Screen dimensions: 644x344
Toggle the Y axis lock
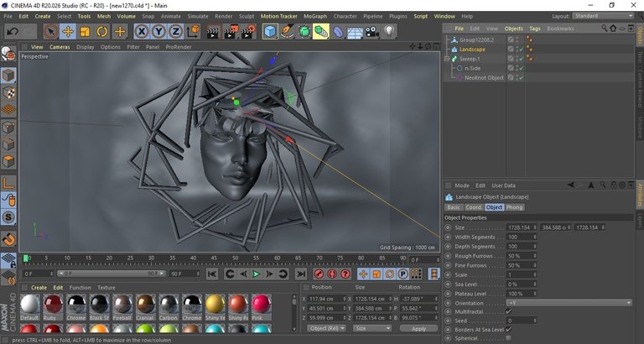158,32
